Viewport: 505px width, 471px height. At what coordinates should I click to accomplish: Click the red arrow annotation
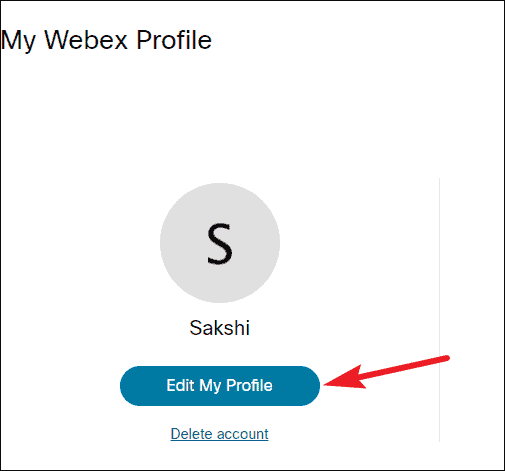(x=387, y=372)
